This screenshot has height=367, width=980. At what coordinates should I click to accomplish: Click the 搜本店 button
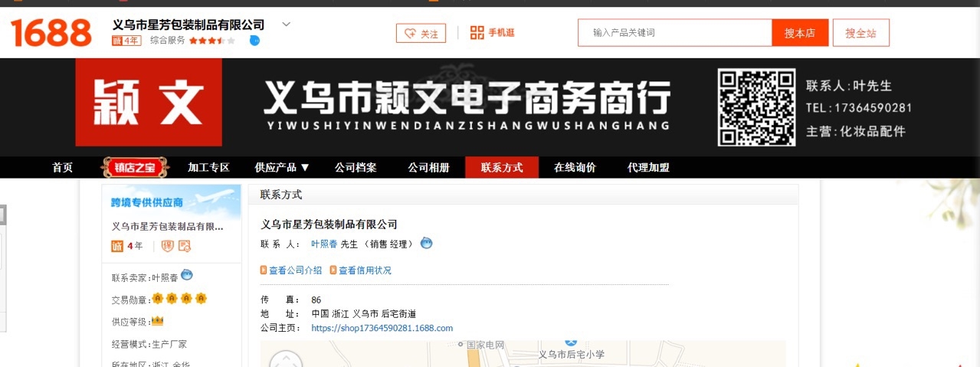click(800, 33)
